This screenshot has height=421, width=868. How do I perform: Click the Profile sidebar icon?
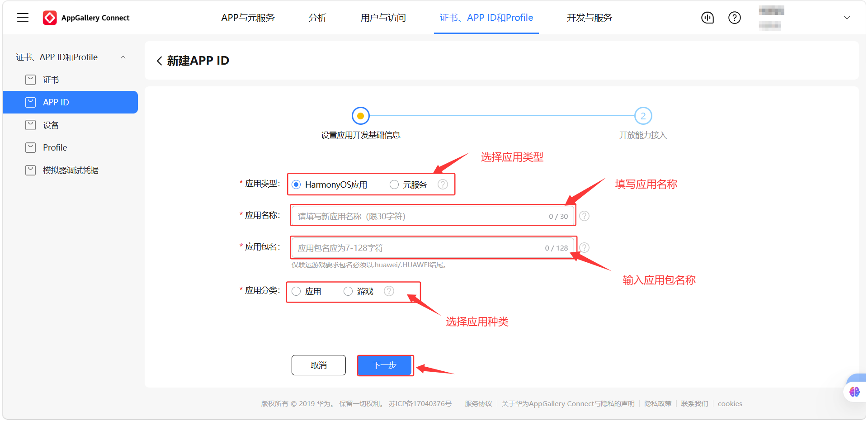click(30, 148)
